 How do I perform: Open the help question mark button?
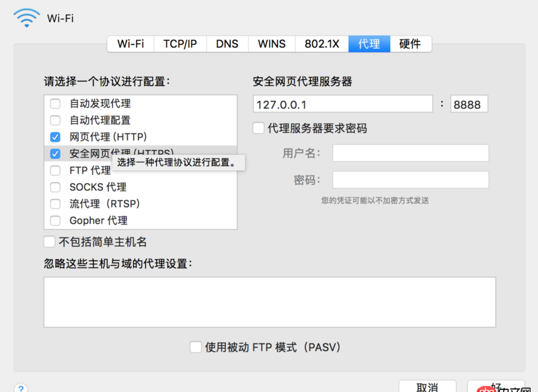pyautogui.click(x=20, y=387)
